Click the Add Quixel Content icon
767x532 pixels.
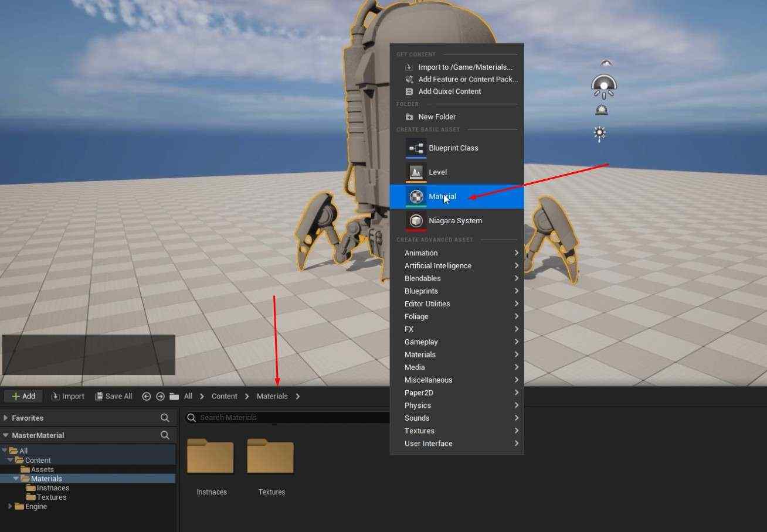pos(409,91)
